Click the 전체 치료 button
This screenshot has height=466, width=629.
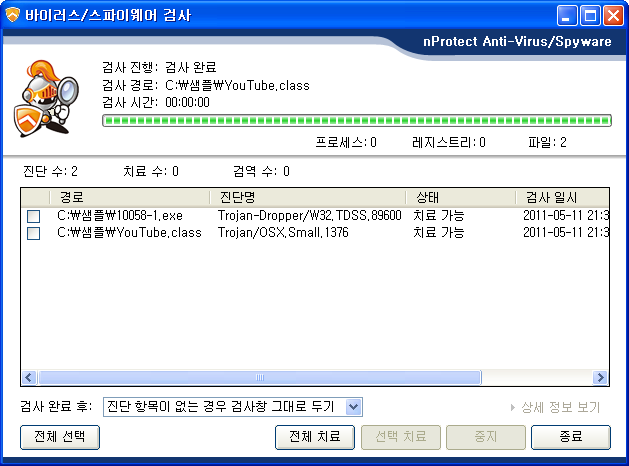[x=314, y=437]
